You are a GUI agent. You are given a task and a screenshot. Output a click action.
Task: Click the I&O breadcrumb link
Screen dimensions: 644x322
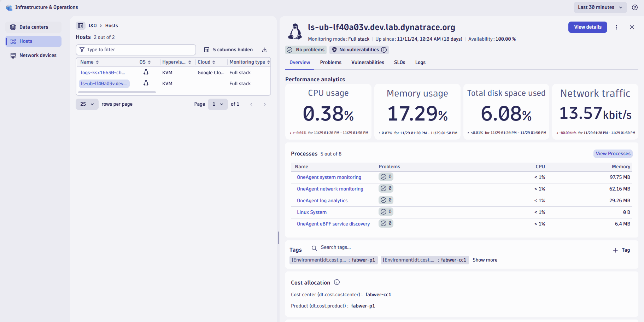click(x=92, y=26)
